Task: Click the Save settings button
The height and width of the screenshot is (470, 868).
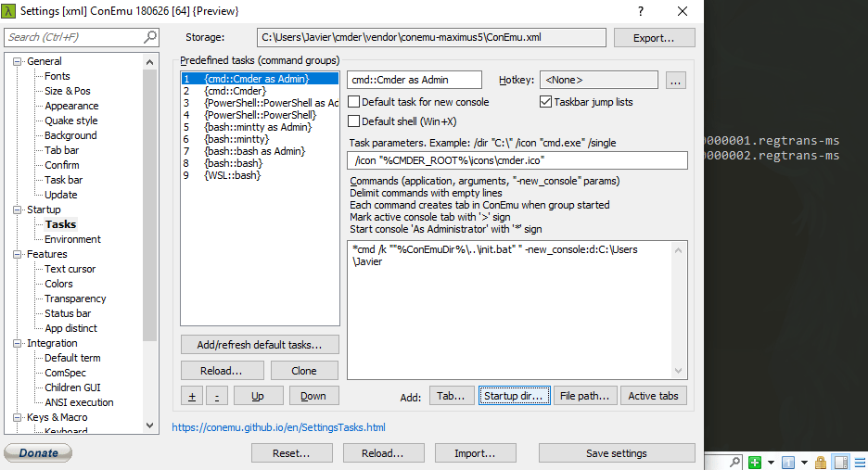Action: [x=617, y=453]
